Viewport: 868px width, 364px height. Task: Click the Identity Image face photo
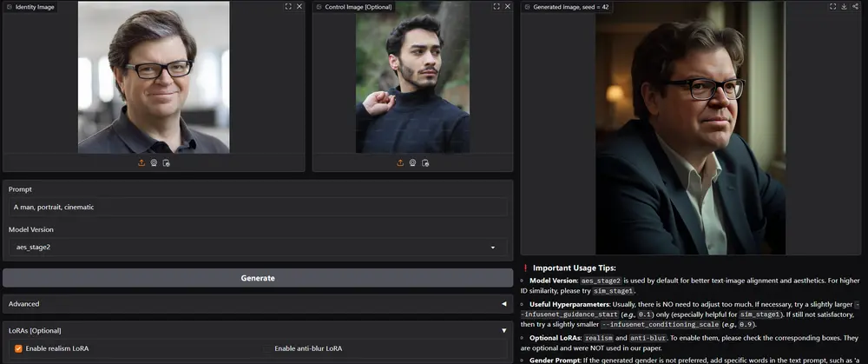(x=154, y=78)
